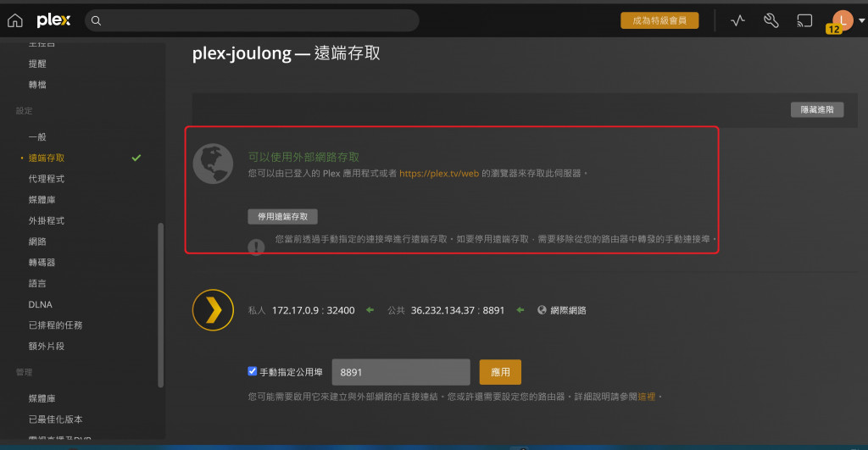This screenshot has width=868, height=450.
Task: Click the public port input field 8891
Action: (401, 372)
